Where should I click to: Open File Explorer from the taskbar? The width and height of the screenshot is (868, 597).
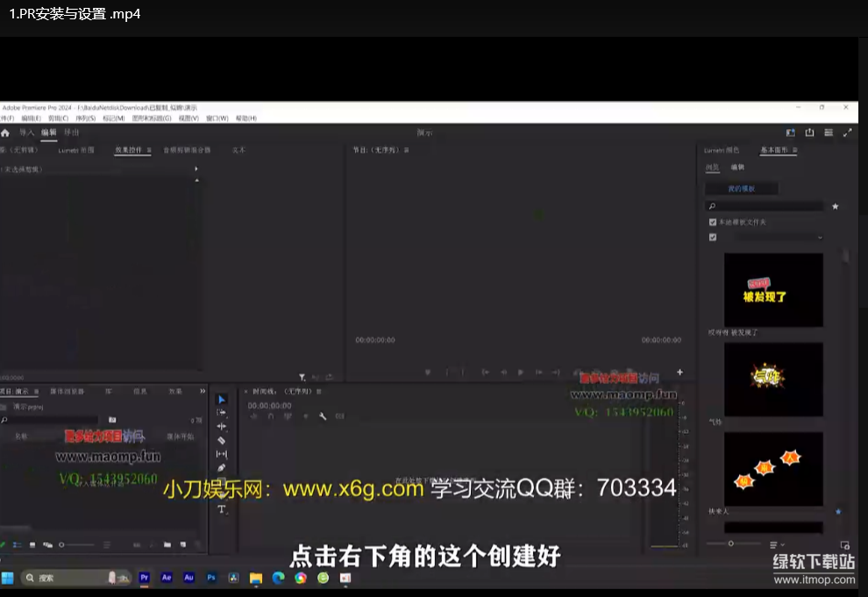click(256, 579)
